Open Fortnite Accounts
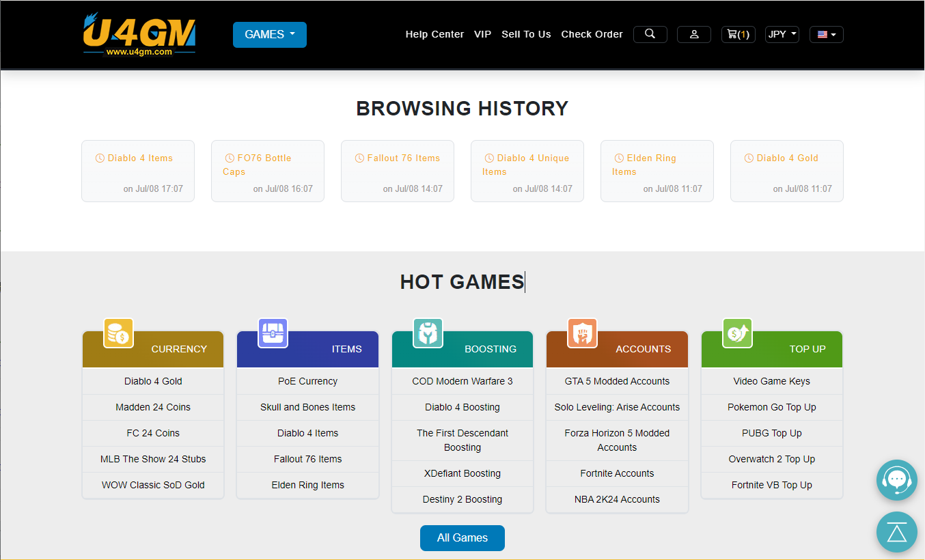 tap(617, 473)
